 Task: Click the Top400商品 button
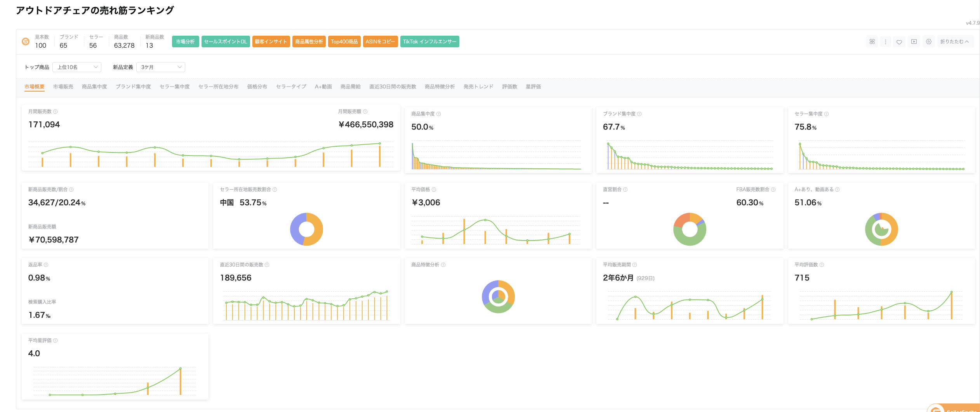tap(344, 42)
